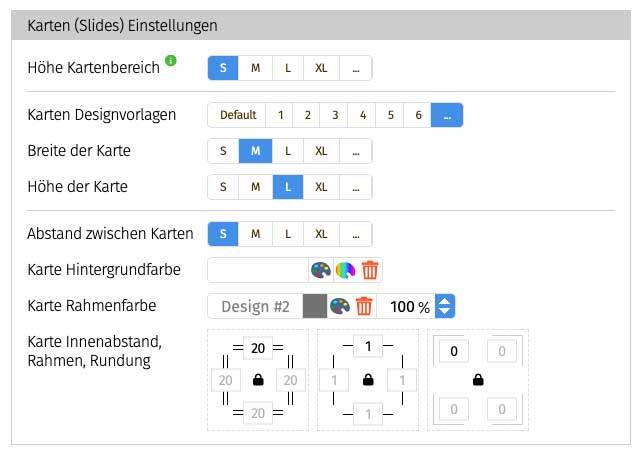Open the palette picker for Karte Hintergrundfarbe

320,270
